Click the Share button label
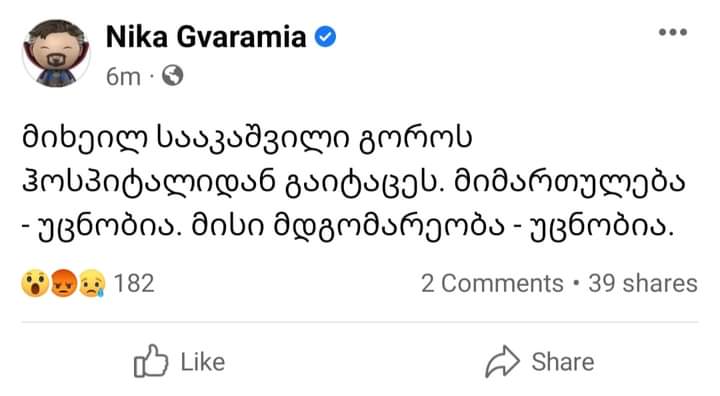Viewport: 720px width, 396px height. tap(563, 362)
